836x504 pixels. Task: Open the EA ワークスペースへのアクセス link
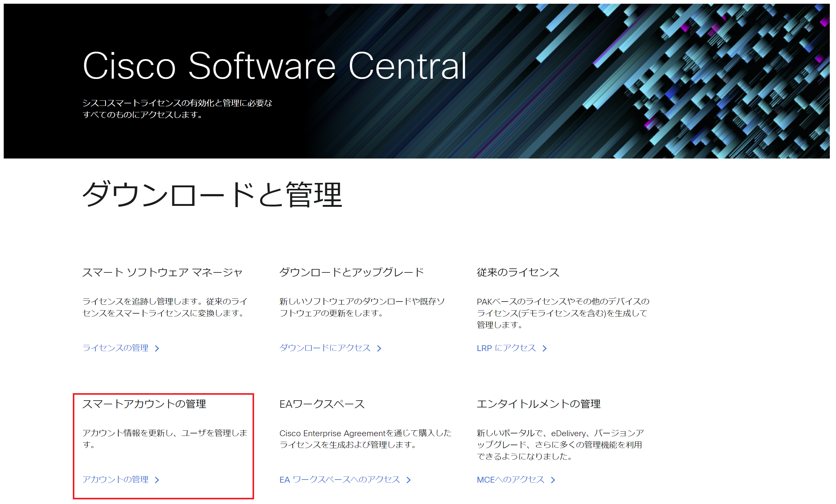click(x=340, y=479)
